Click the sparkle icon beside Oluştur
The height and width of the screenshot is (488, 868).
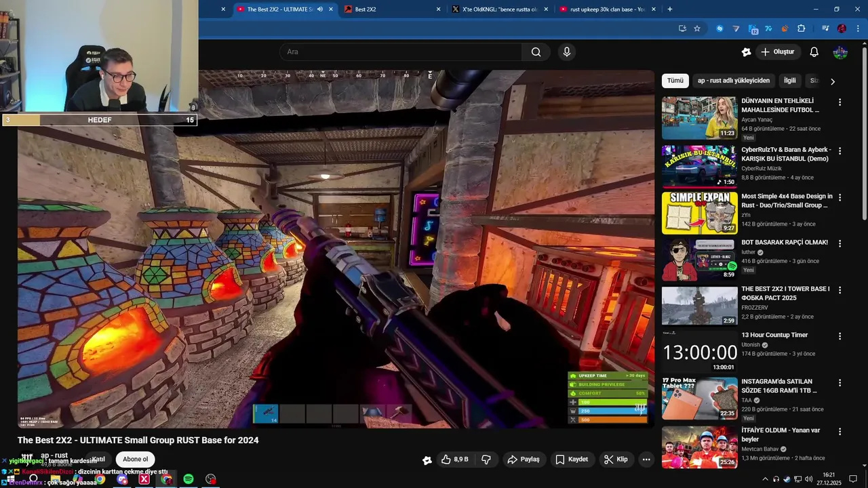[747, 52]
